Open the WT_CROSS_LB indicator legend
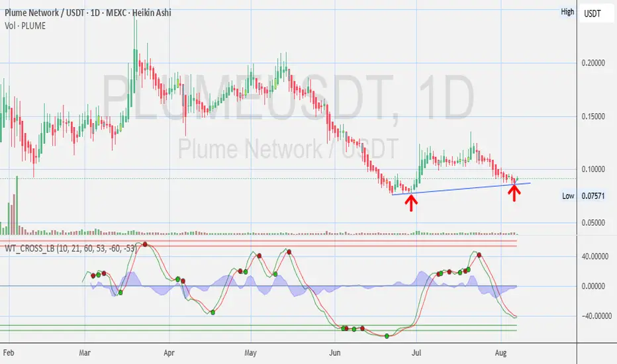Image resolution: width=617 pixels, height=364 pixels. click(70, 248)
